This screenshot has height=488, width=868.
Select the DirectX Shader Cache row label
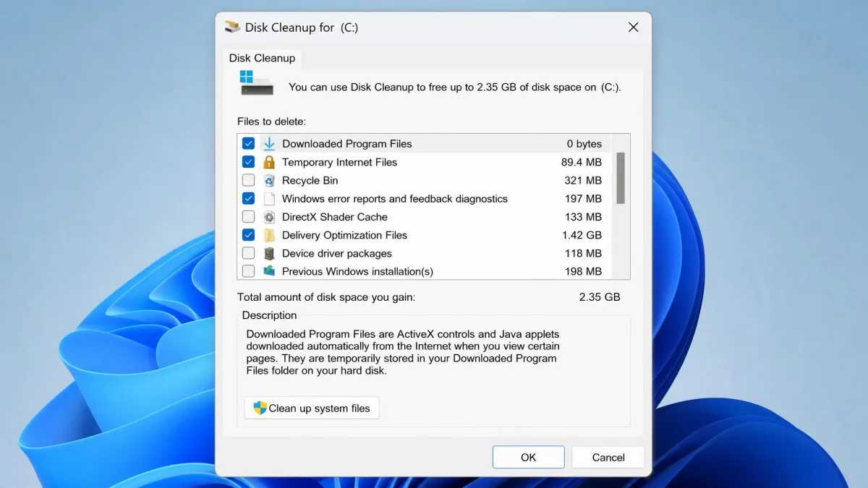tap(335, 217)
